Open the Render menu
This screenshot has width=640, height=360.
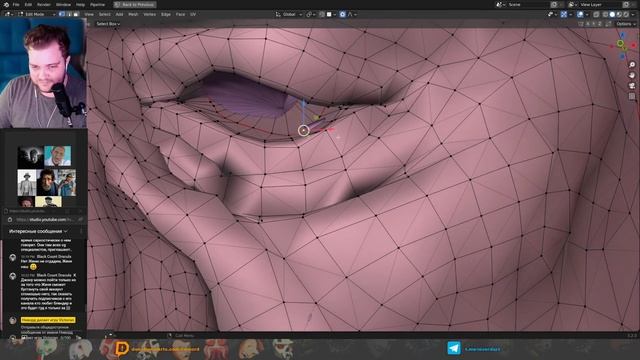[44, 4]
